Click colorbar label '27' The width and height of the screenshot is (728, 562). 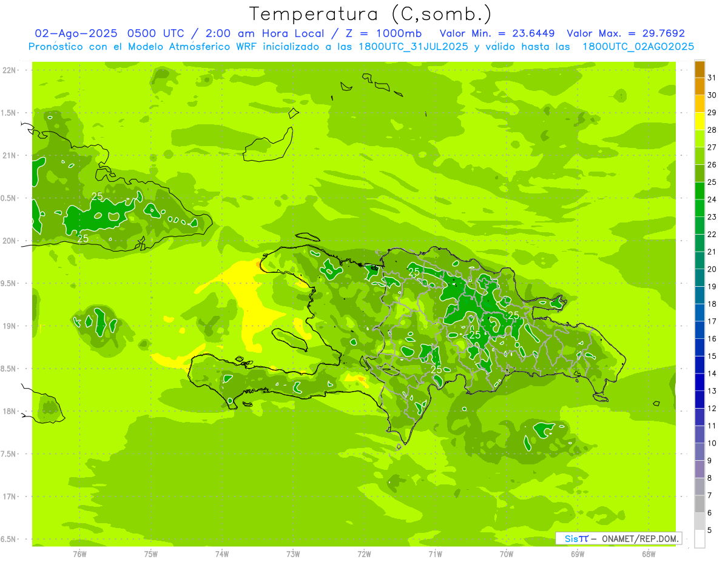(x=712, y=147)
